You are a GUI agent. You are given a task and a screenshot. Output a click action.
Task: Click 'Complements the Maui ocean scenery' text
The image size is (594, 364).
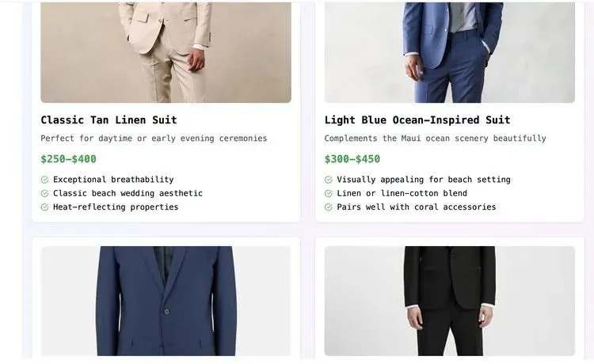[x=435, y=138]
